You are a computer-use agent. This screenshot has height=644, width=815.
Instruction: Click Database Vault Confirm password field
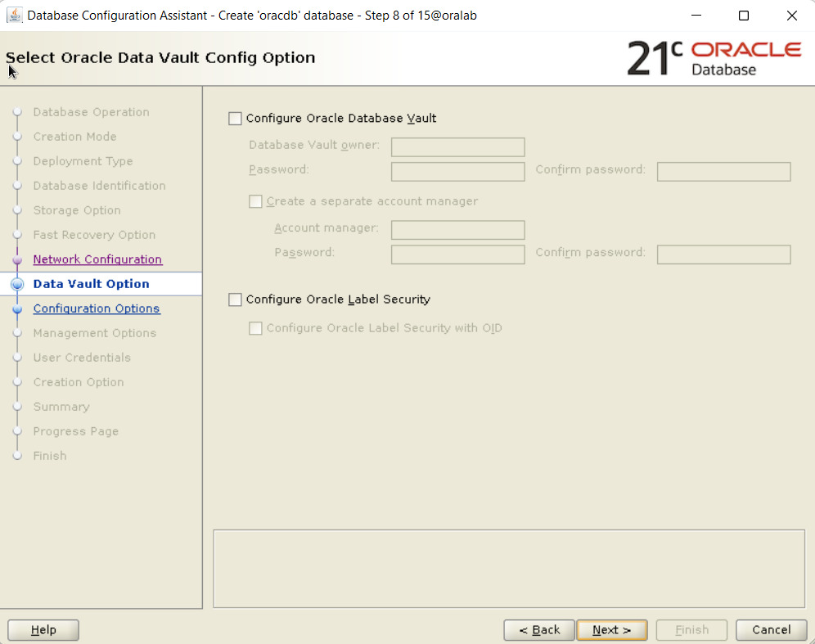click(x=723, y=172)
